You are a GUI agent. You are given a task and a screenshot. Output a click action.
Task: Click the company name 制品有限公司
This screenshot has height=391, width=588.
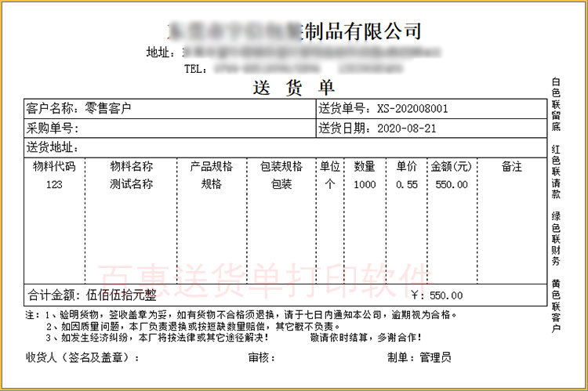pos(363,31)
